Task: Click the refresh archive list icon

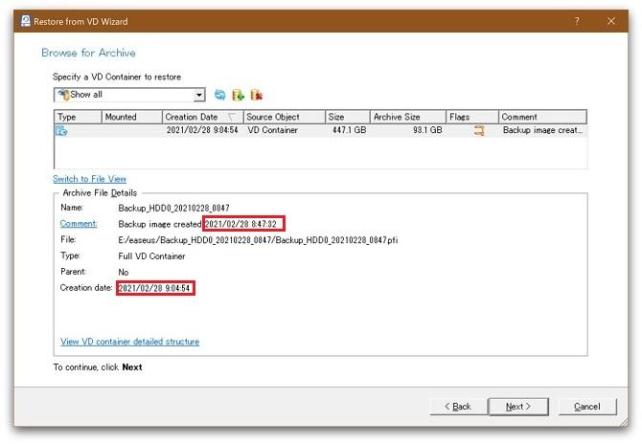Action: coord(220,95)
